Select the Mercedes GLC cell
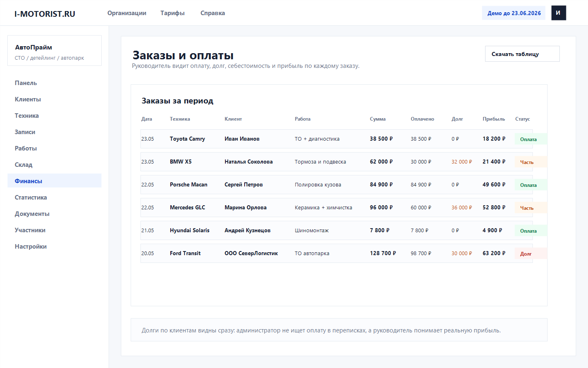 pos(187,207)
